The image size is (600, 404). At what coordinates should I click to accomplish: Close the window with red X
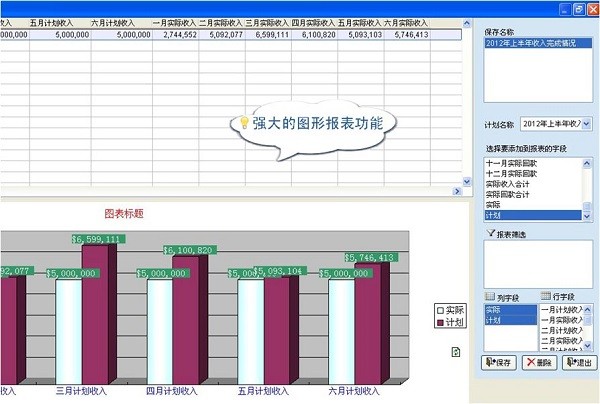pyautogui.click(x=593, y=9)
